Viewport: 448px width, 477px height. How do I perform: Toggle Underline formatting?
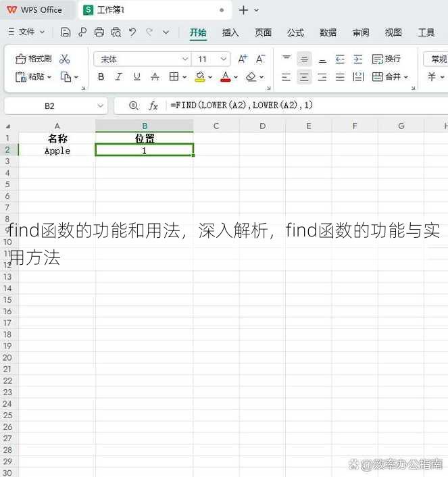click(137, 76)
